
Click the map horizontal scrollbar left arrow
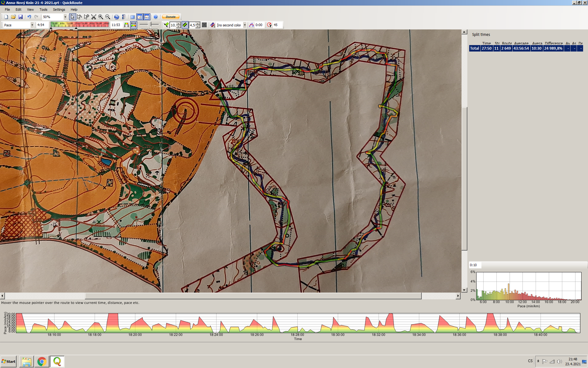click(2, 296)
